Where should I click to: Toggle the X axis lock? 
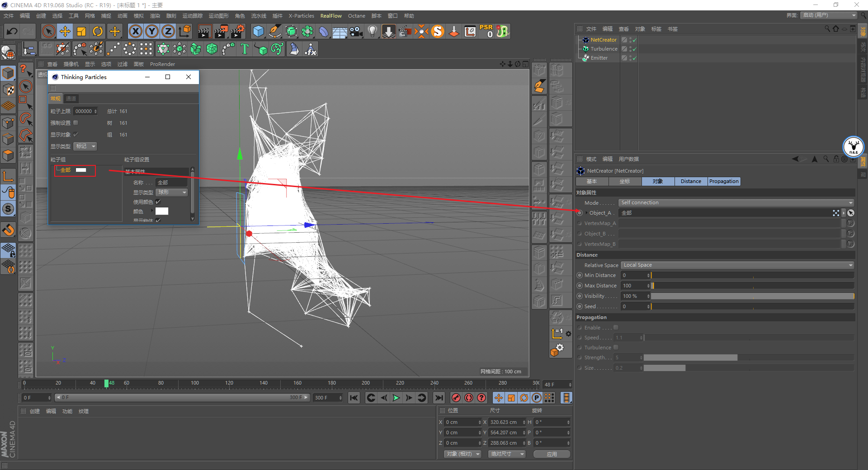point(135,31)
